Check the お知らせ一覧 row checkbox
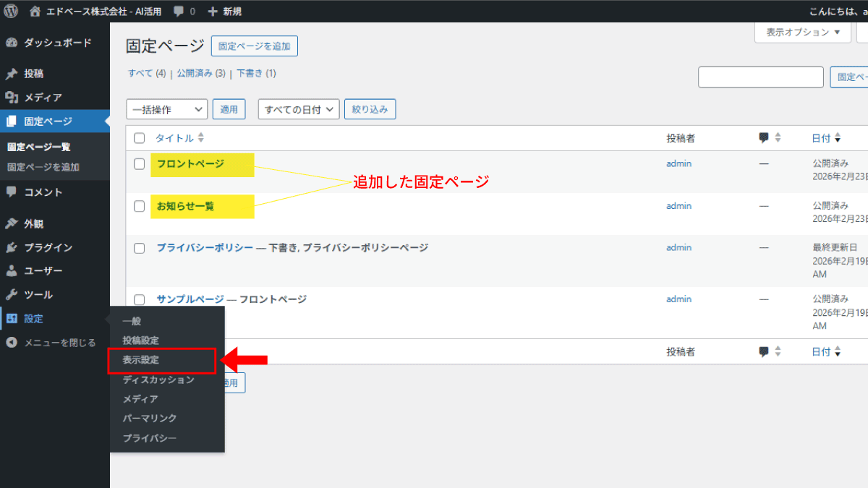This screenshot has width=868, height=488. click(139, 206)
